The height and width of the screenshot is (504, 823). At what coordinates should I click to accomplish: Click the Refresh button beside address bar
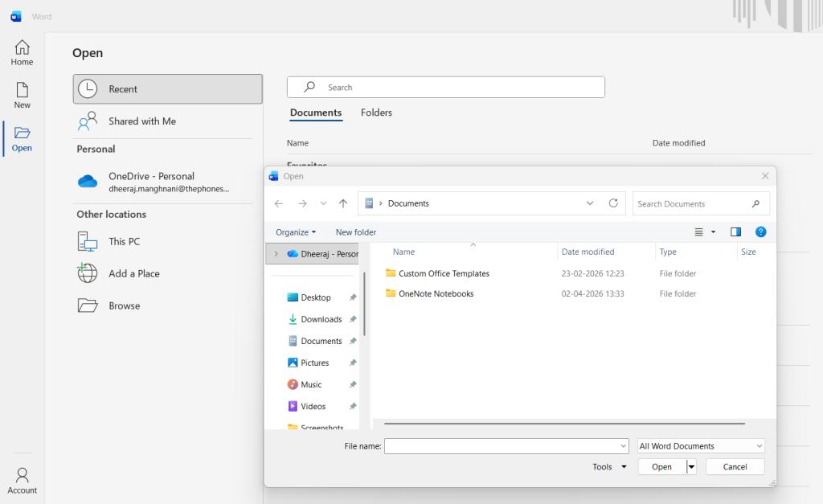pos(613,203)
